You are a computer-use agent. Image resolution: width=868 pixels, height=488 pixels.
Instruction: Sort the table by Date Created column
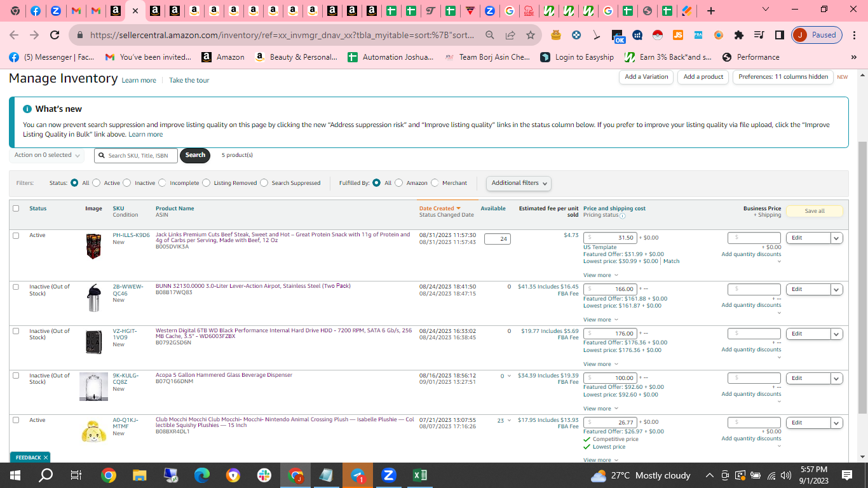point(440,208)
